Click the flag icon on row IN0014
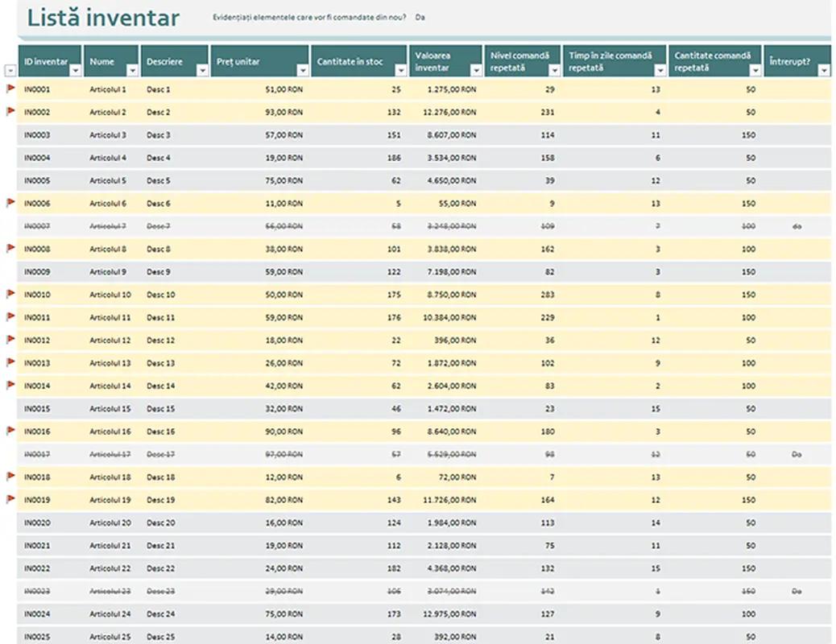836x644 pixels. coord(11,386)
